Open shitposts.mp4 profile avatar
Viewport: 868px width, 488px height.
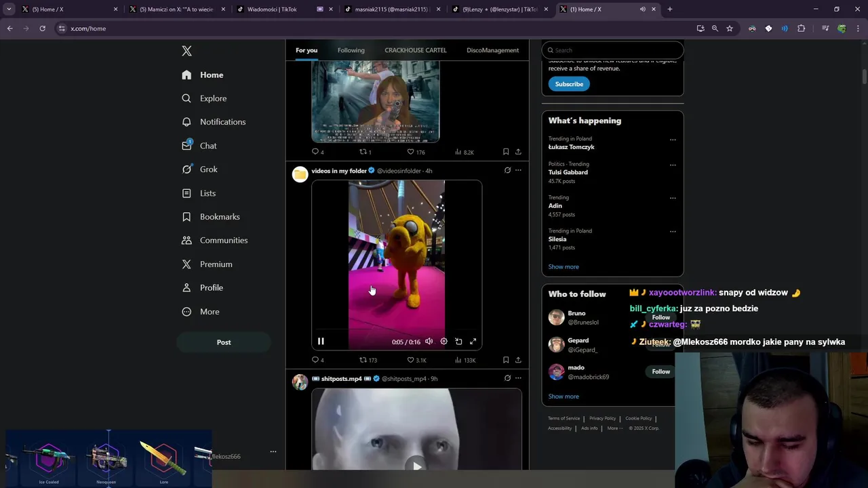[300, 382]
